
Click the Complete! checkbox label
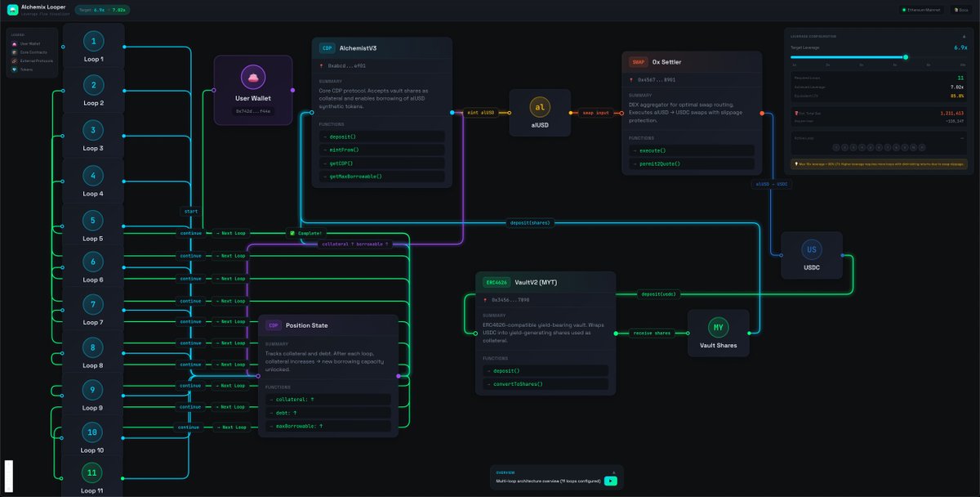pos(305,233)
